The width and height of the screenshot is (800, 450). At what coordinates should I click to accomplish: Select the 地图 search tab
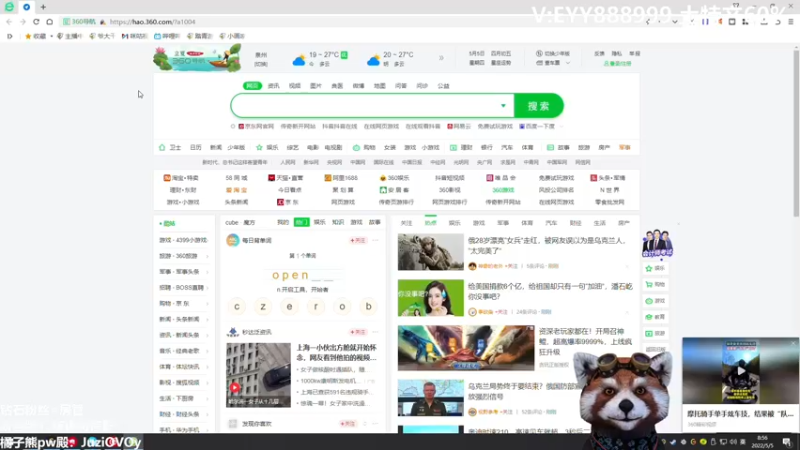380,86
